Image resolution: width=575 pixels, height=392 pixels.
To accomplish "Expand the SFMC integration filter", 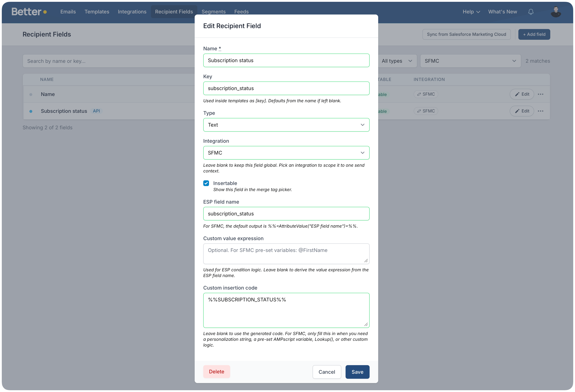I will click(470, 61).
